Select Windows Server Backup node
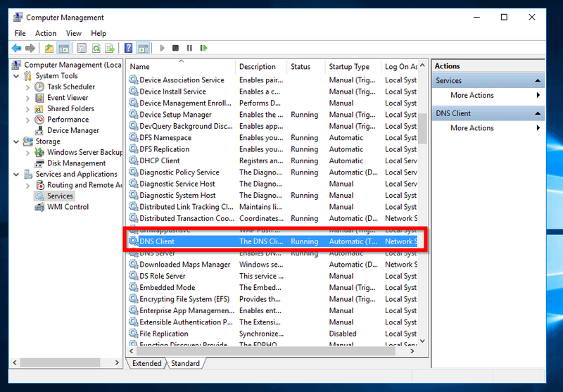Screen dimensions: 563x392 [x=84, y=152]
